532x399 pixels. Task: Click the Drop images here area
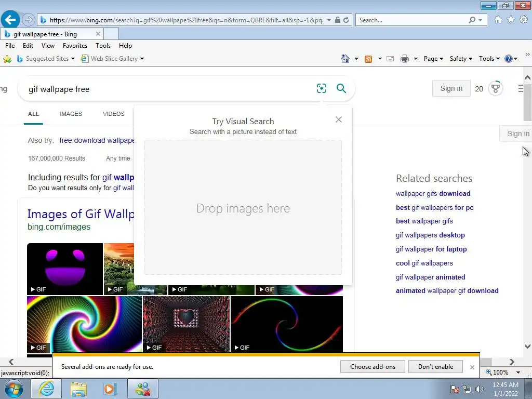[243, 207]
